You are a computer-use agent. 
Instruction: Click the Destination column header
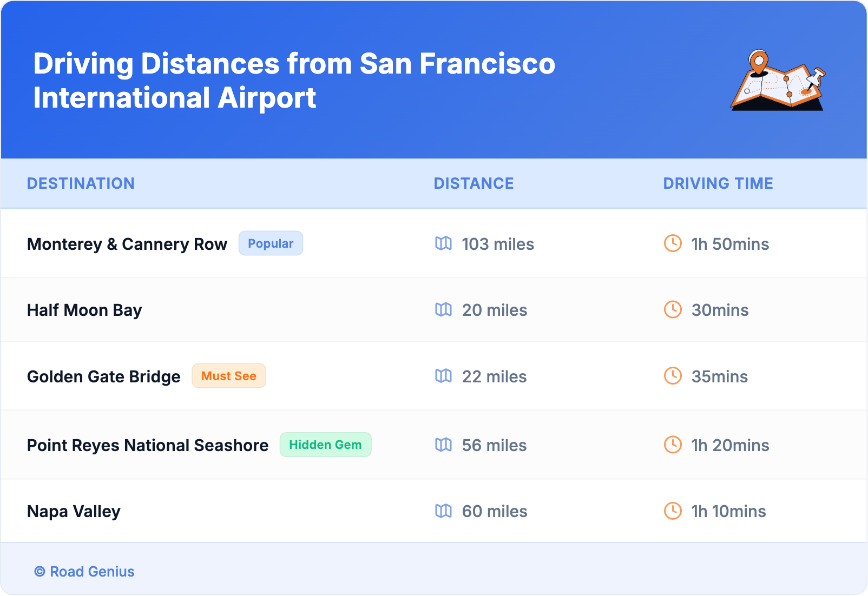(x=81, y=183)
